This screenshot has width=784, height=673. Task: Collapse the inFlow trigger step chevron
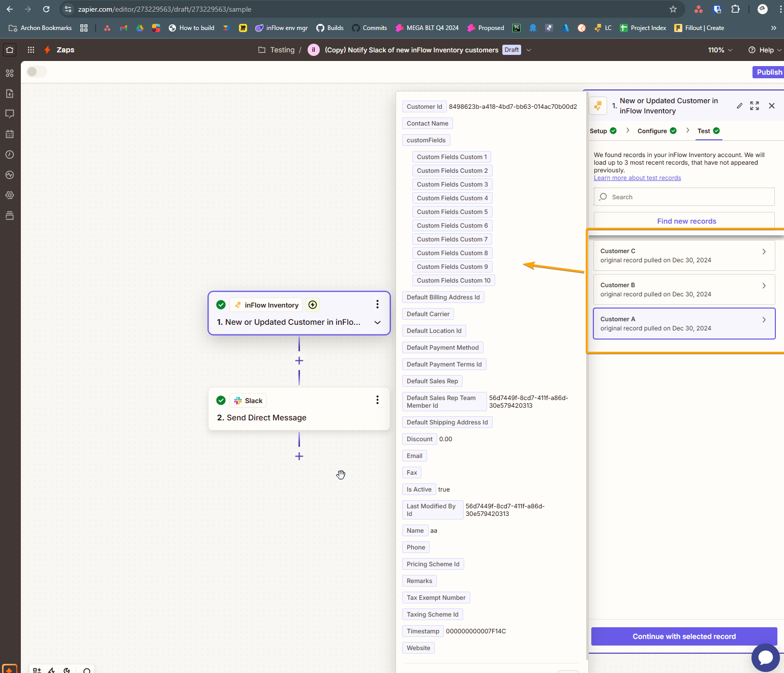point(377,322)
